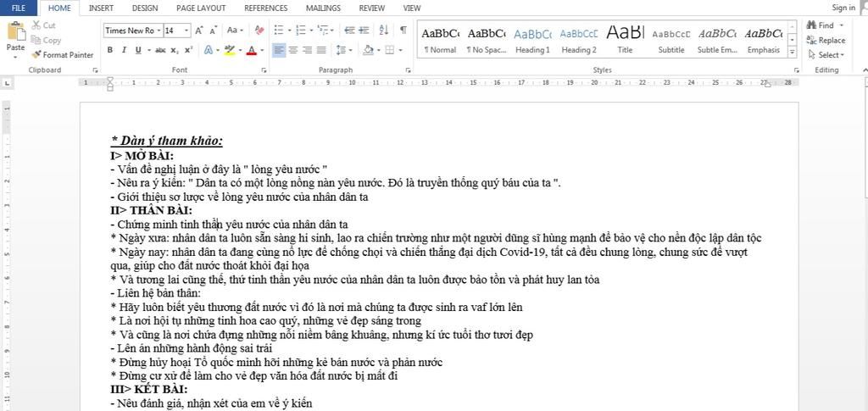Click the first line indent marker on ruler

pyautogui.click(x=110, y=80)
